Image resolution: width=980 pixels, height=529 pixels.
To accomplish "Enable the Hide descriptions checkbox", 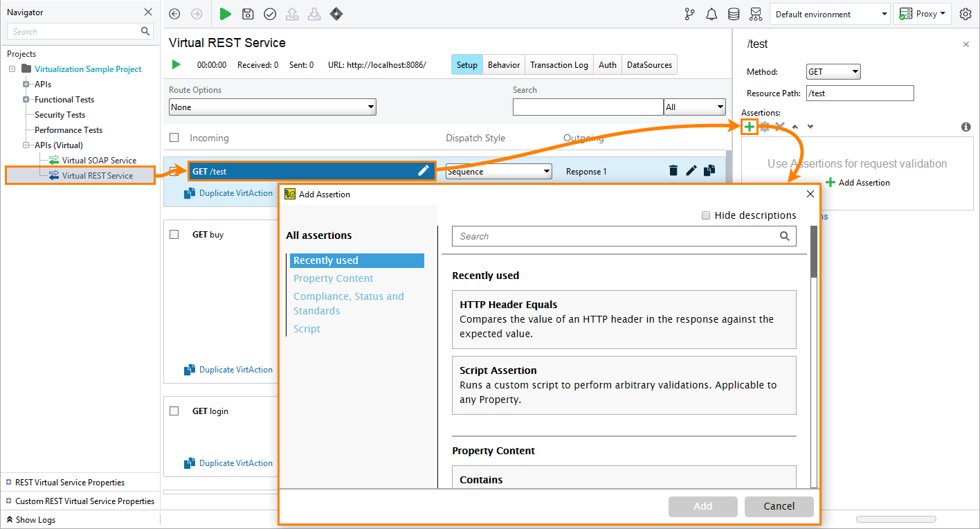I will point(707,215).
